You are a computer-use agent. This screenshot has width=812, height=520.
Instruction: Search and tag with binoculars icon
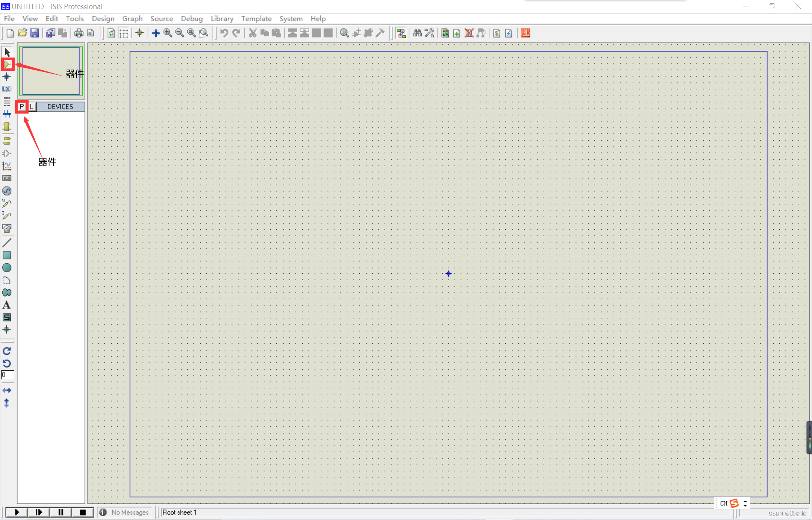coord(417,33)
